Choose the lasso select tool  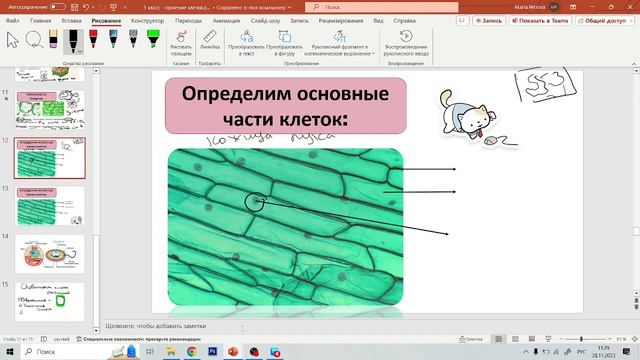point(34,40)
